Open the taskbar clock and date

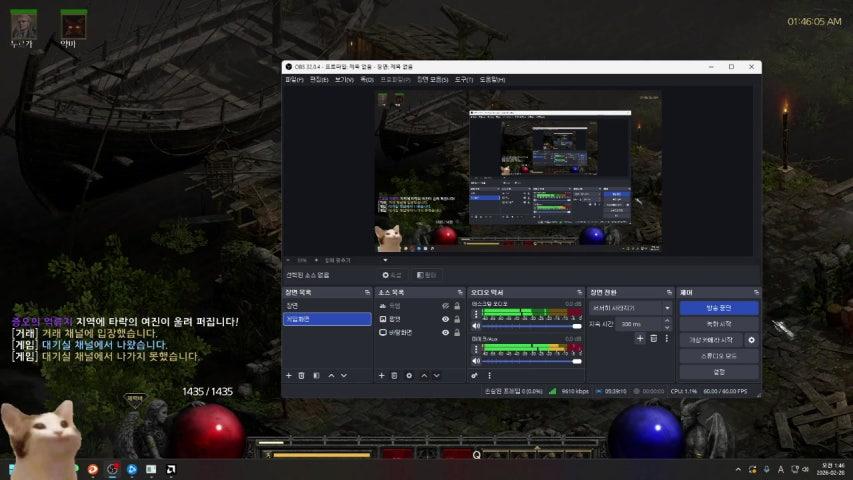pos(832,469)
